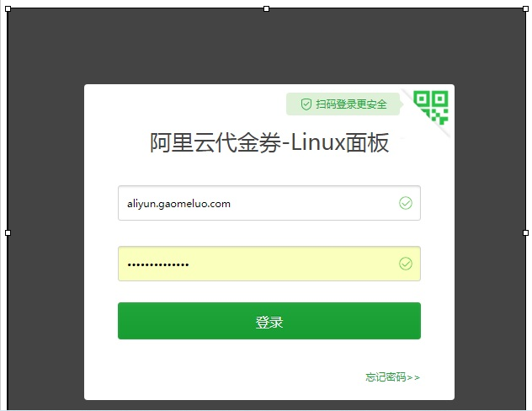
Task: Click the shield icon in scan-login tip
Action: click(306, 104)
